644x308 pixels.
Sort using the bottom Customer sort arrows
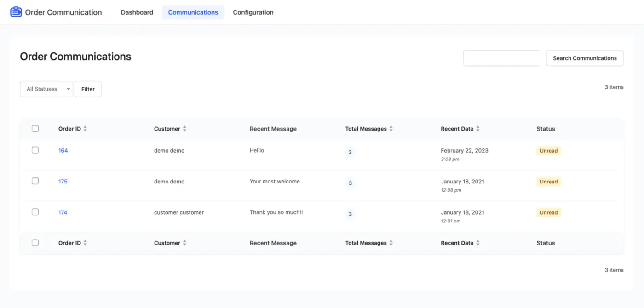(184, 243)
